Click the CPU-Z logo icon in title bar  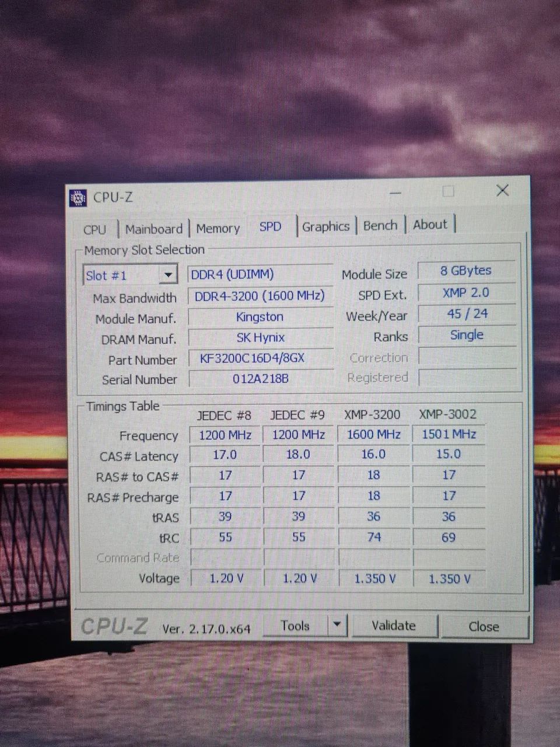click(79, 198)
